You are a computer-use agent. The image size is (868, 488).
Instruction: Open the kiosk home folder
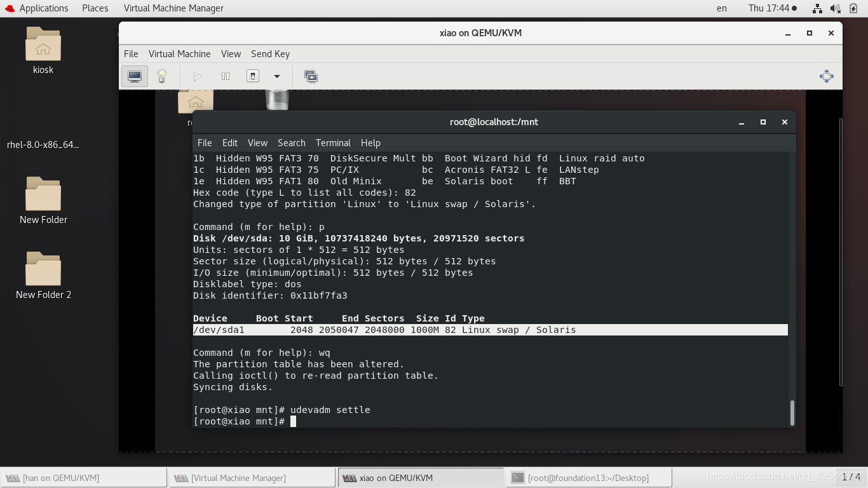[43, 51]
